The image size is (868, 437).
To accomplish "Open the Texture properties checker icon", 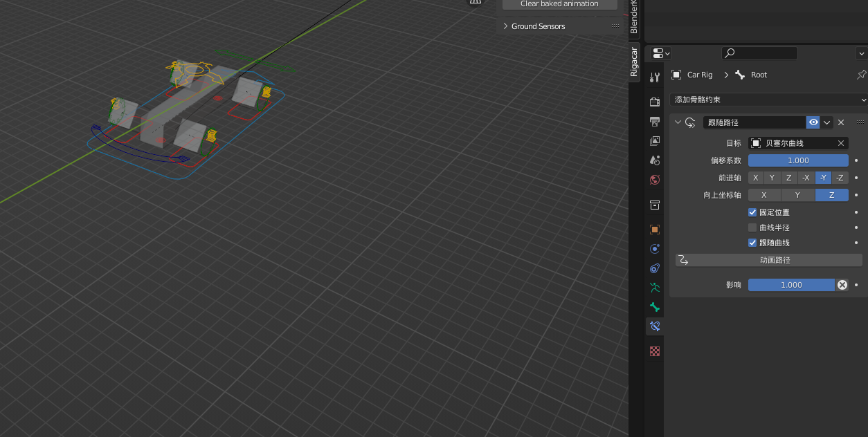I will coord(654,351).
